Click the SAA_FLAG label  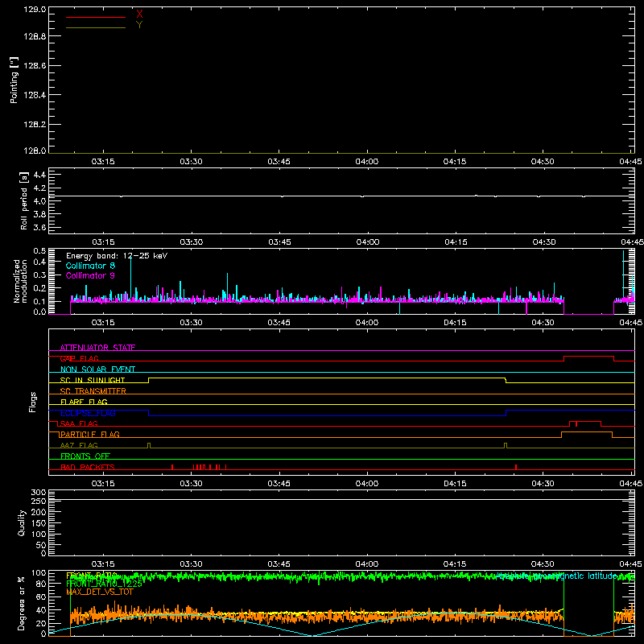pos(79,424)
